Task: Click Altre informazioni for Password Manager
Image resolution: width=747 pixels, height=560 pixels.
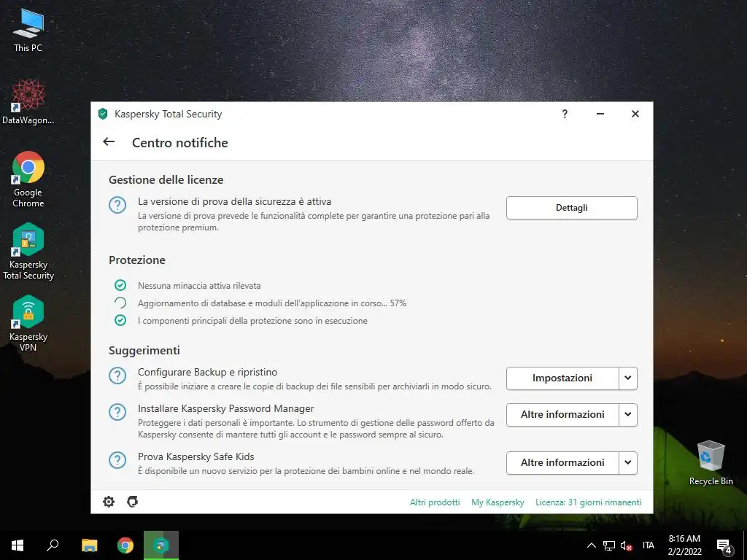Action: [x=562, y=414]
